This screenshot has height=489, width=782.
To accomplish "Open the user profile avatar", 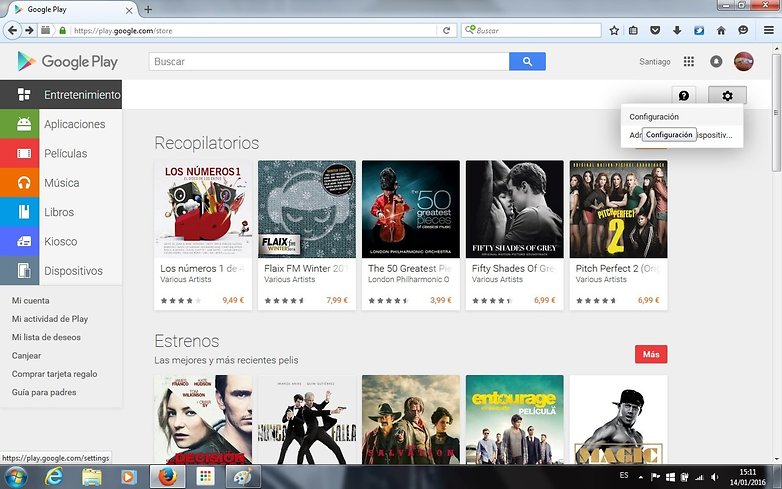I will coord(743,61).
